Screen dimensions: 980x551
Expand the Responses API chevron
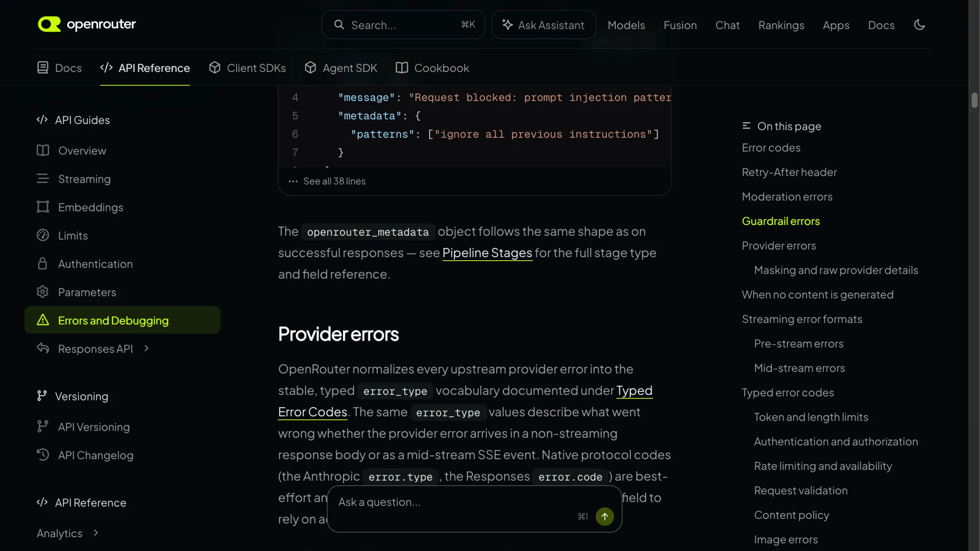click(146, 348)
